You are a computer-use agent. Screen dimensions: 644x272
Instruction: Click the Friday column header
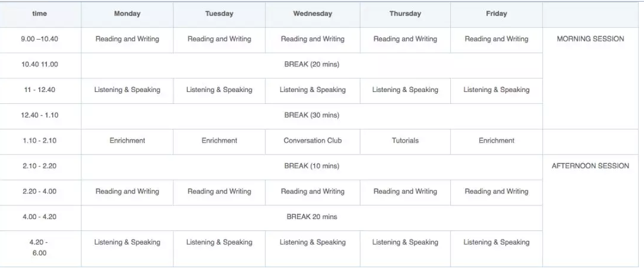tap(496, 14)
